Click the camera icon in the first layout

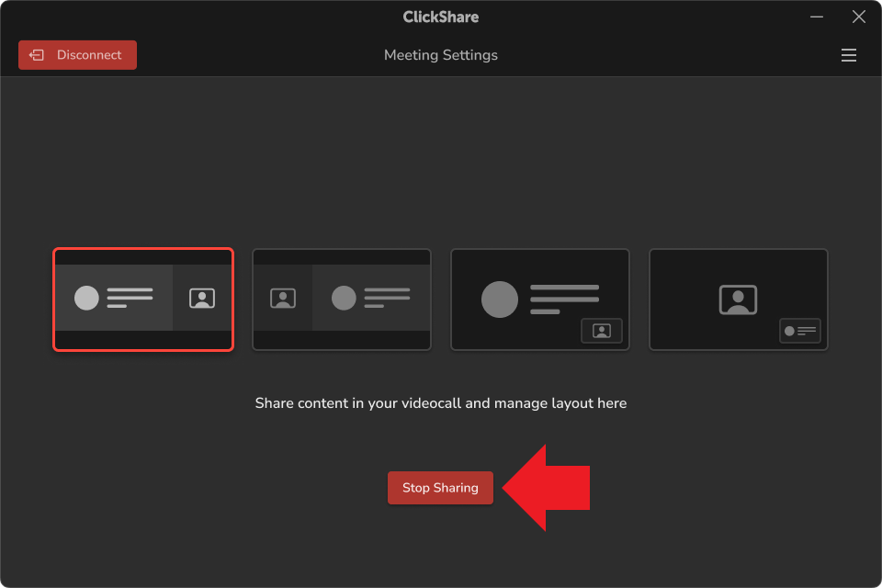[202, 298]
